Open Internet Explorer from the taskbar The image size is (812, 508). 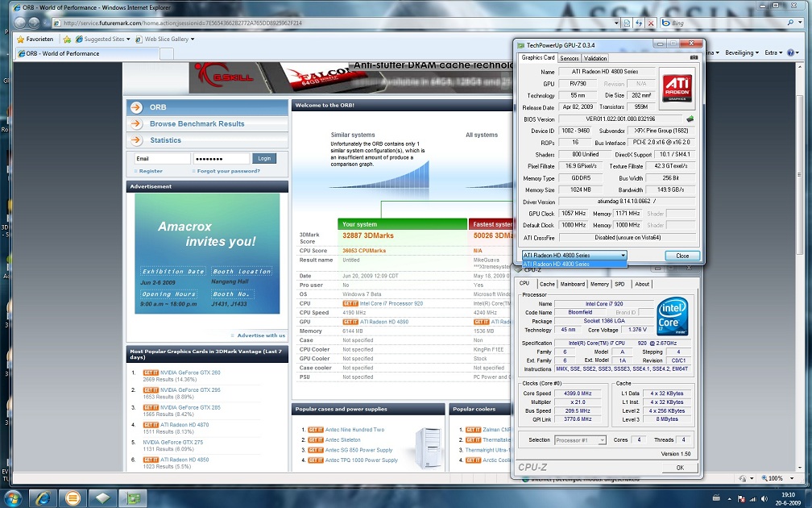coord(43,498)
